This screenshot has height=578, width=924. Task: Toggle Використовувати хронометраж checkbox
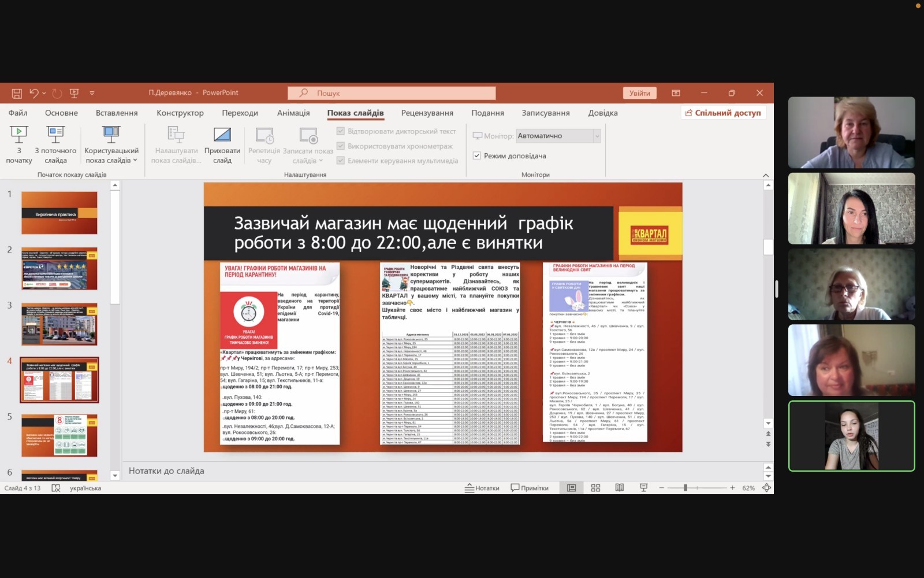tap(341, 146)
